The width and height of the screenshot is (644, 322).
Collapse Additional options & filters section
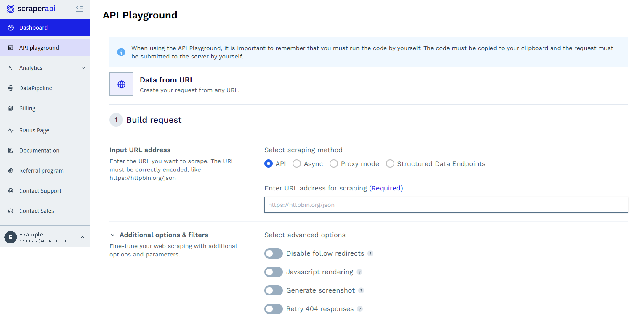point(113,235)
